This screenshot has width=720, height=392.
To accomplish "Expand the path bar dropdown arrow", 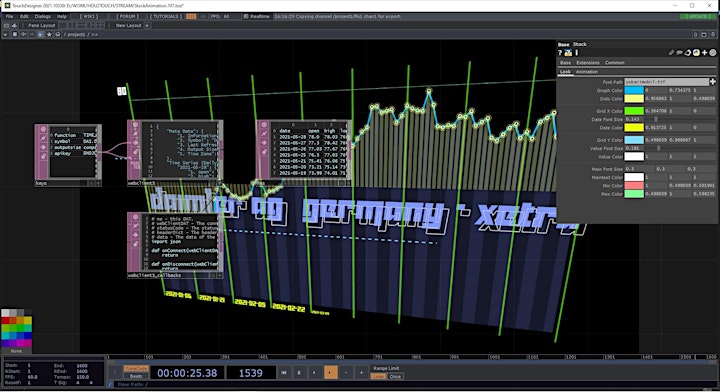I will pos(6,34).
